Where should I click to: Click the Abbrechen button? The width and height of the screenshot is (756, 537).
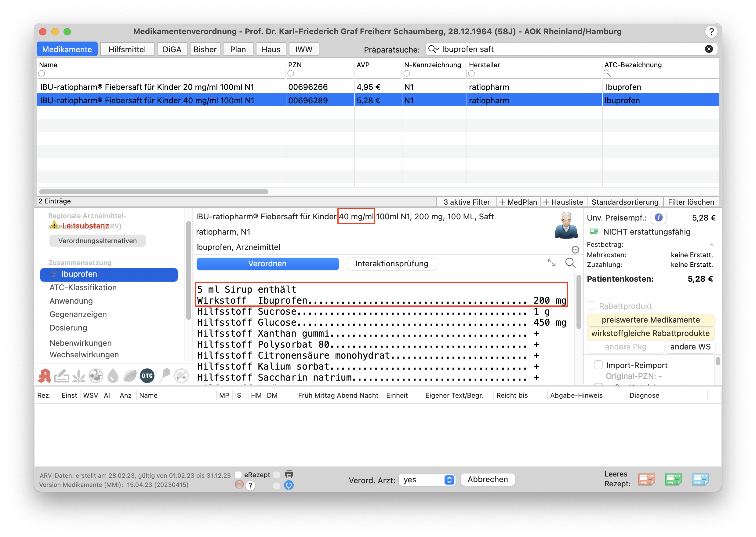[488, 480]
